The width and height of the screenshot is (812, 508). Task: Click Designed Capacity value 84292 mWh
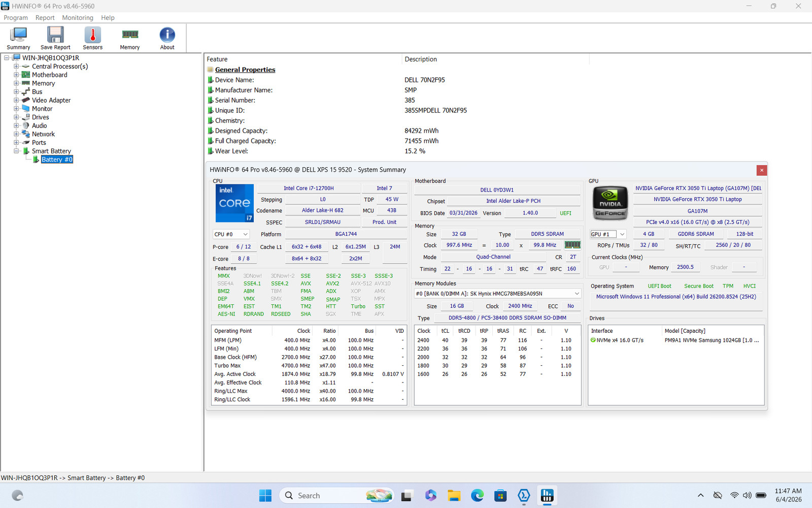pyautogui.click(x=421, y=131)
